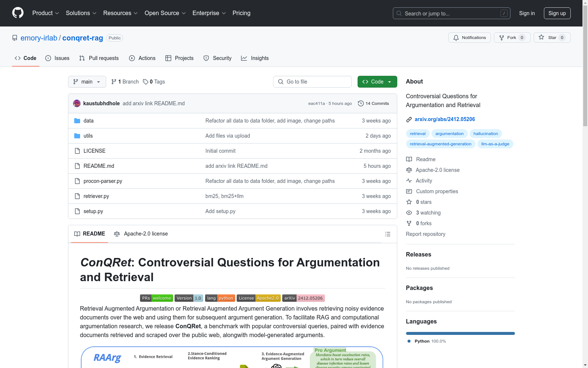The height and width of the screenshot is (368, 588).
Task: Go to the Security tab
Action: (218, 58)
